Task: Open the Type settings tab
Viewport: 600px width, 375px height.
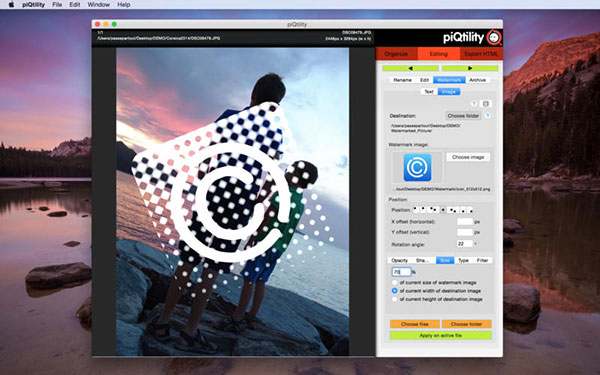Action: (x=463, y=260)
